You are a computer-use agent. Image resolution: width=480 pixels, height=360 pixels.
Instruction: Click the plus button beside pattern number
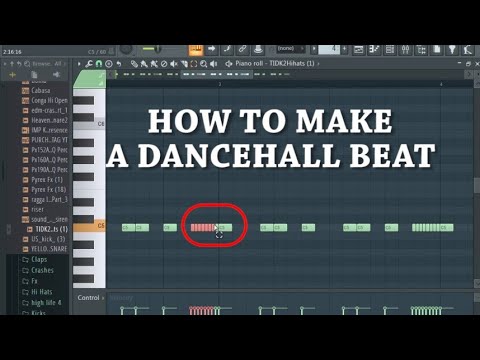pyautogui.click(x=344, y=50)
